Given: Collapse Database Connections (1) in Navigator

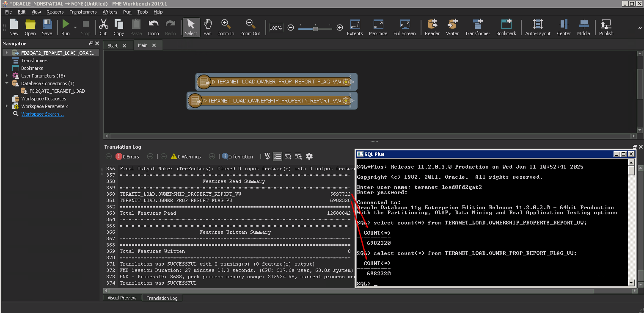Looking at the screenshot, I should [x=6, y=83].
